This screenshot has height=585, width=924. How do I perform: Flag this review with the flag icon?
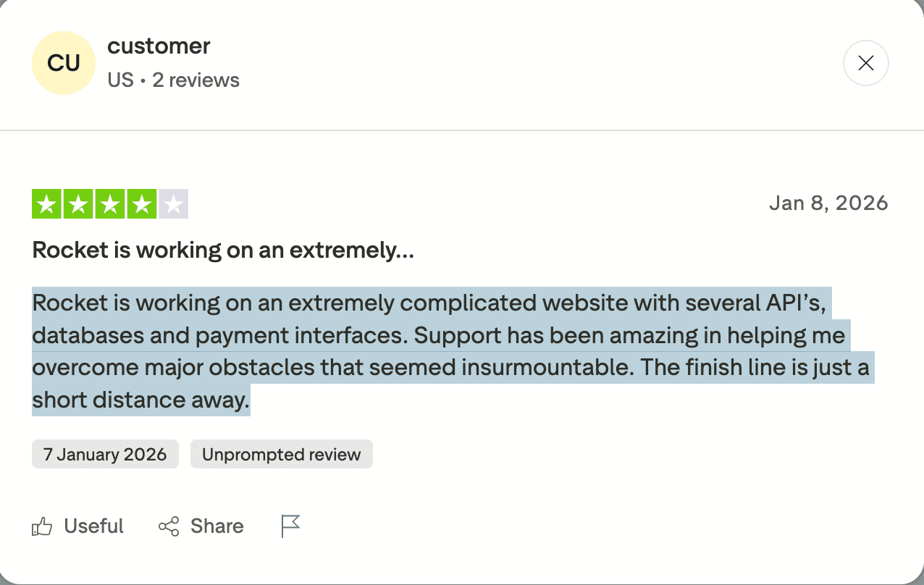(290, 526)
